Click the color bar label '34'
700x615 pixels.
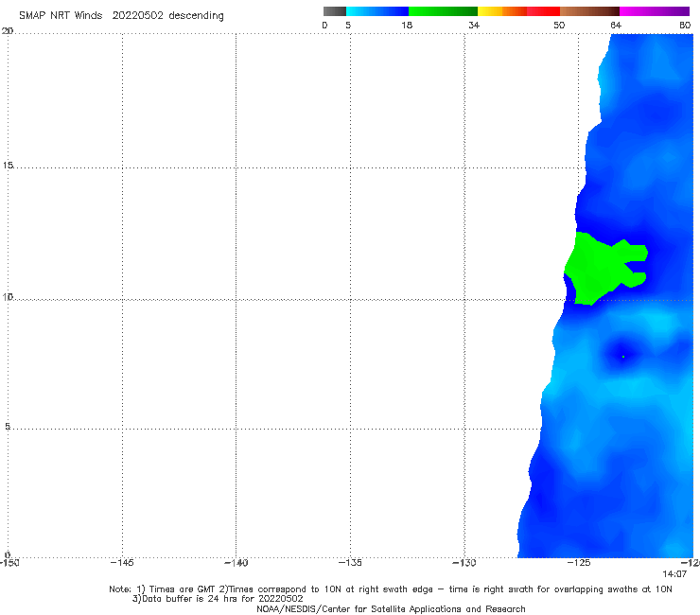[x=474, y=26]
